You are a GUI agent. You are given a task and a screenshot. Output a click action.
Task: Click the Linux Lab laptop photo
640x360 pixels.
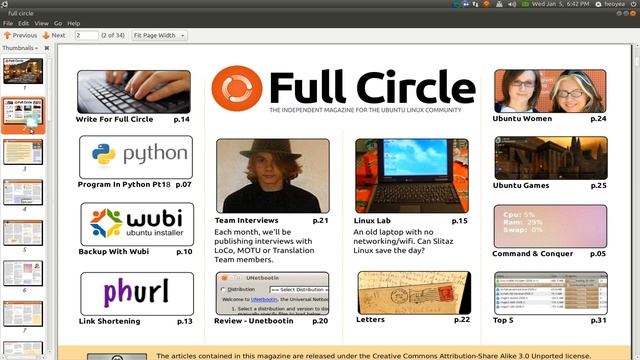click(412, 176)
